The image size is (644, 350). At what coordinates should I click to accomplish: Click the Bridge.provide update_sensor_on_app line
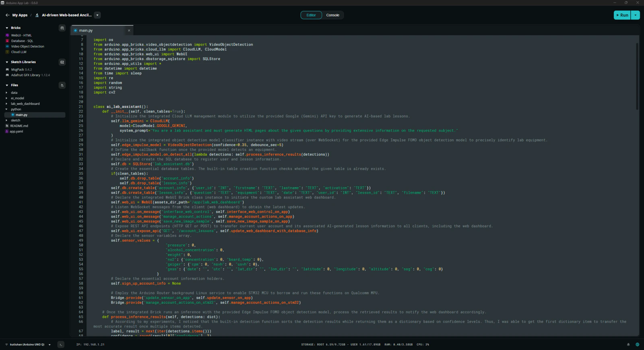tap(182, 298)
